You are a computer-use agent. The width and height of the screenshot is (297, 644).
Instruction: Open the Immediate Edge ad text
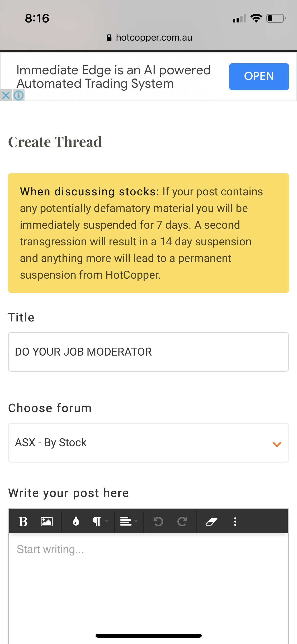[x=114, y=77]
